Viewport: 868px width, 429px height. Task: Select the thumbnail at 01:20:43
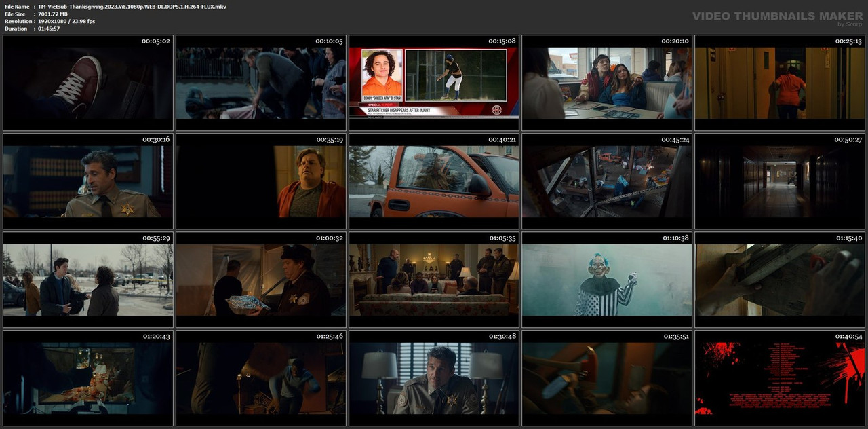(88, 378)
